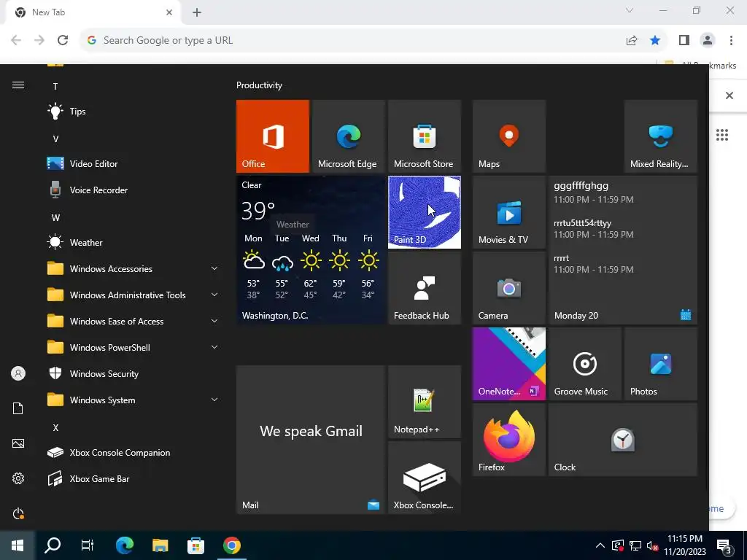
Task: Select the letter V section header
Action: 55,139
